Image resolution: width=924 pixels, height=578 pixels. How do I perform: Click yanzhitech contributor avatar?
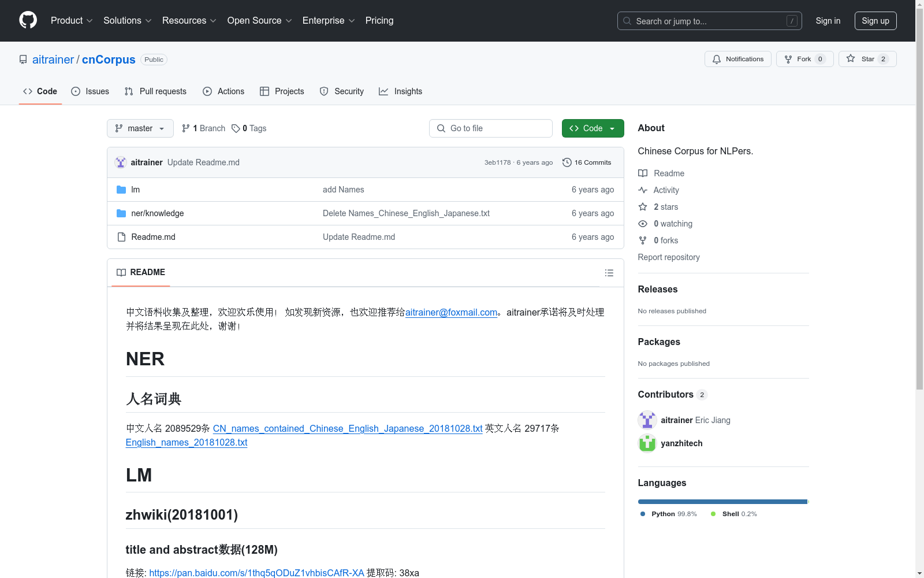pos(647,443)
